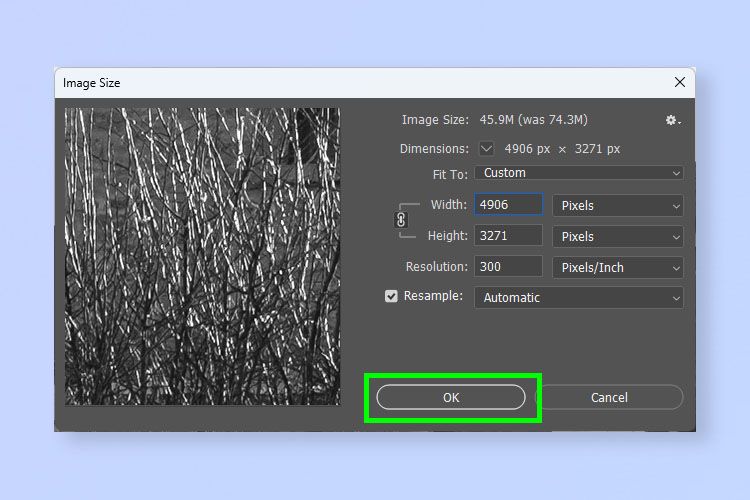Click the Cancel button

(609, 397)
